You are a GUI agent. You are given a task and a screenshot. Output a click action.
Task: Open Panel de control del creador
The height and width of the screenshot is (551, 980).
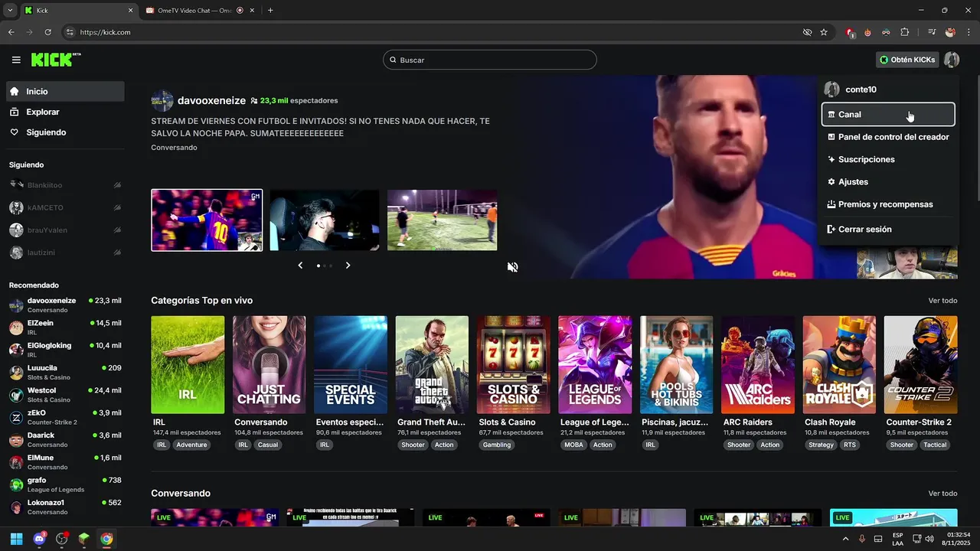[x=888, y=137]
